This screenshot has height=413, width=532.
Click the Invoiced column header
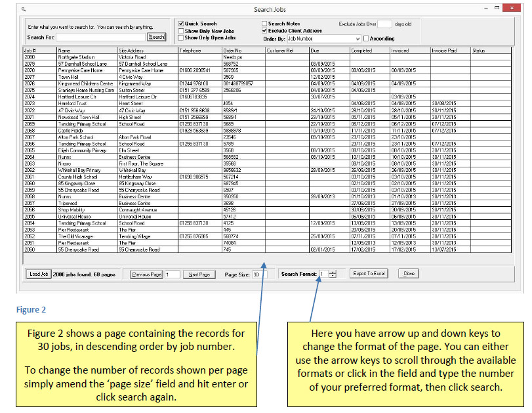410,51
